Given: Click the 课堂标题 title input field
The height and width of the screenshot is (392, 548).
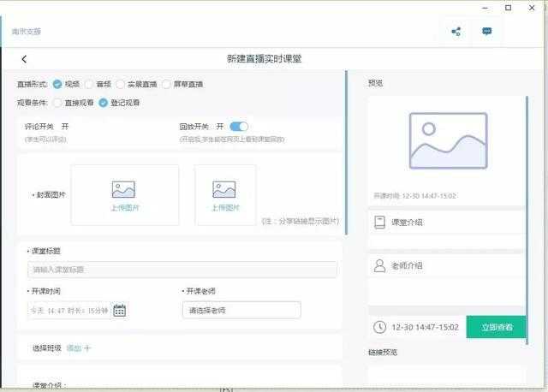Looking at the screenshot, I should click(x=182, y=270).
